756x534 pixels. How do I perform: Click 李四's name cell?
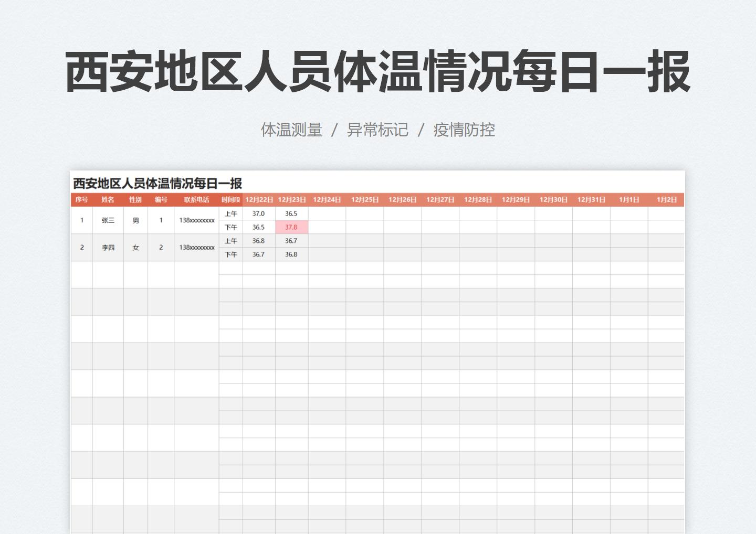point(108,247)
